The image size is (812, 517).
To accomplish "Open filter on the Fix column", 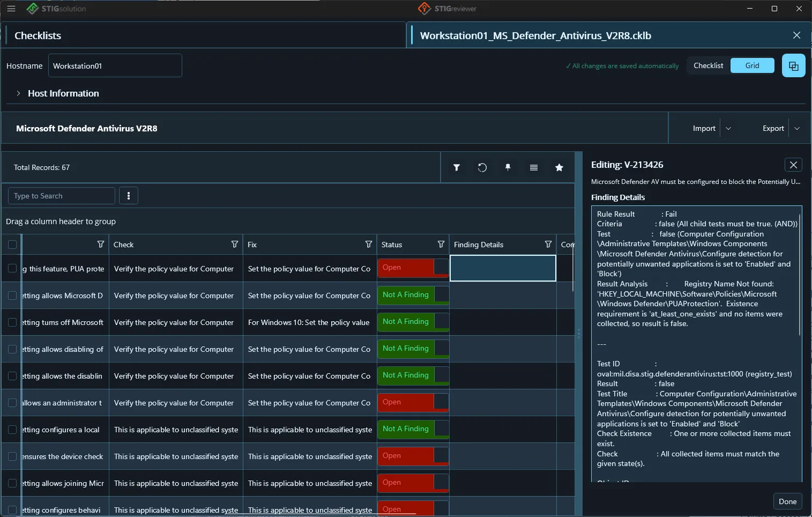I will (x=368, y=245).
